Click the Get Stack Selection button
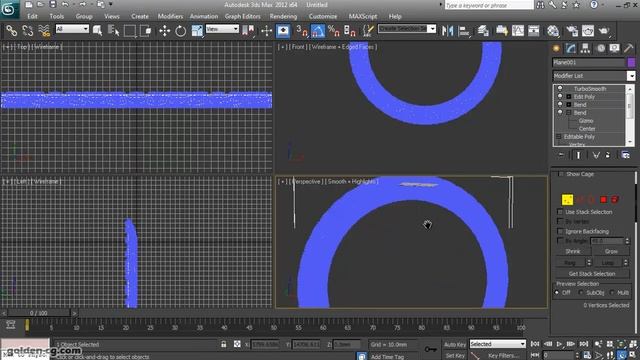This screenshot has width=640, height=360. (x=592, y=274)
